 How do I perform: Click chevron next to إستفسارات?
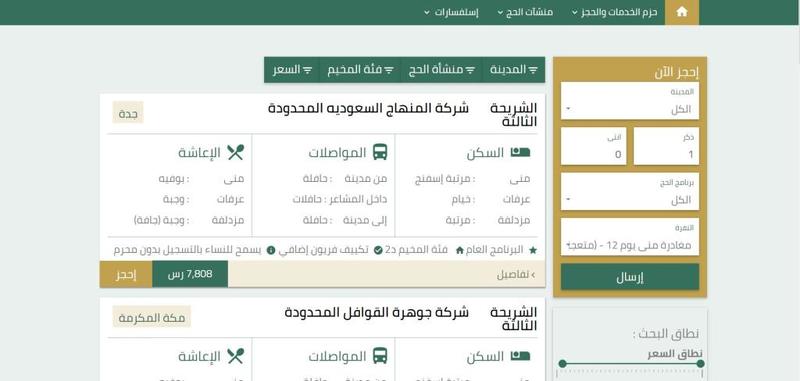coord(427,13)
